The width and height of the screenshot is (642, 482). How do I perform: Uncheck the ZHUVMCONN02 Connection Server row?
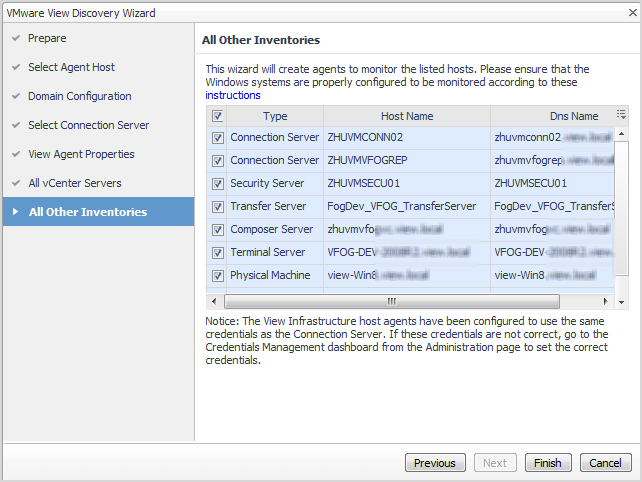(218, 137)
